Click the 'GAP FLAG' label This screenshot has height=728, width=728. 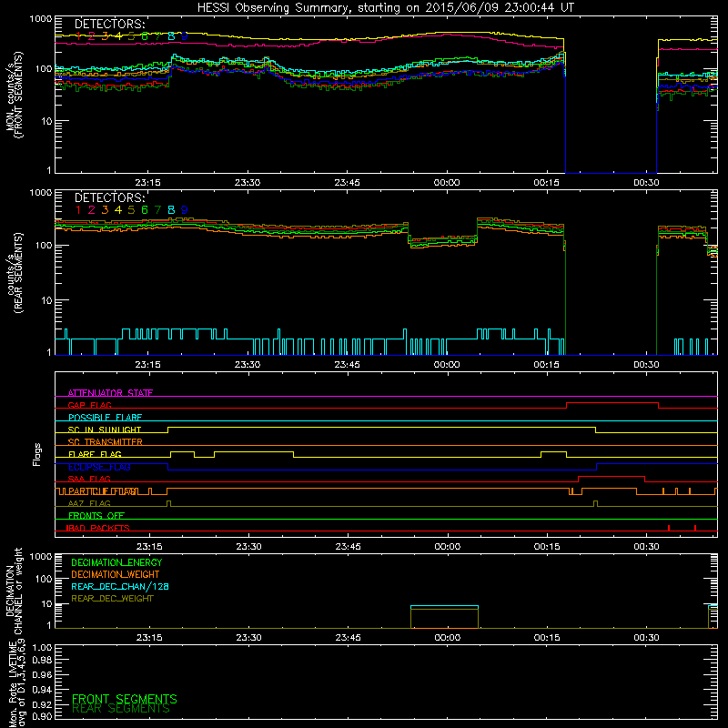click(x=89, y=405)
